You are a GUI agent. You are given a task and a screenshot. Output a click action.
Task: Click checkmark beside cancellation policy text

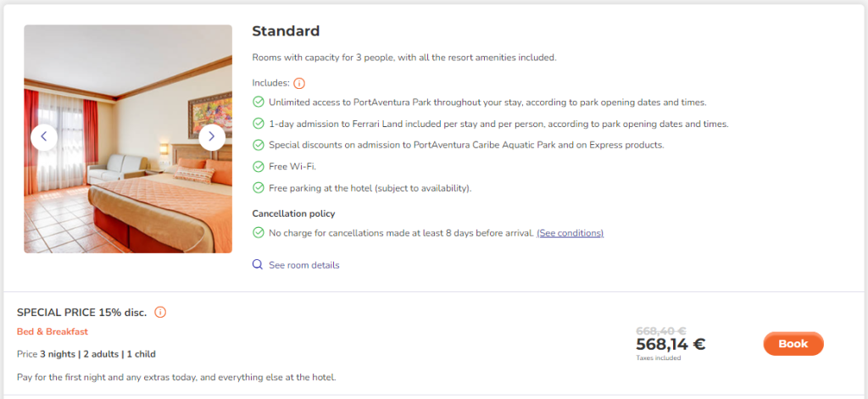coord(258,233)
